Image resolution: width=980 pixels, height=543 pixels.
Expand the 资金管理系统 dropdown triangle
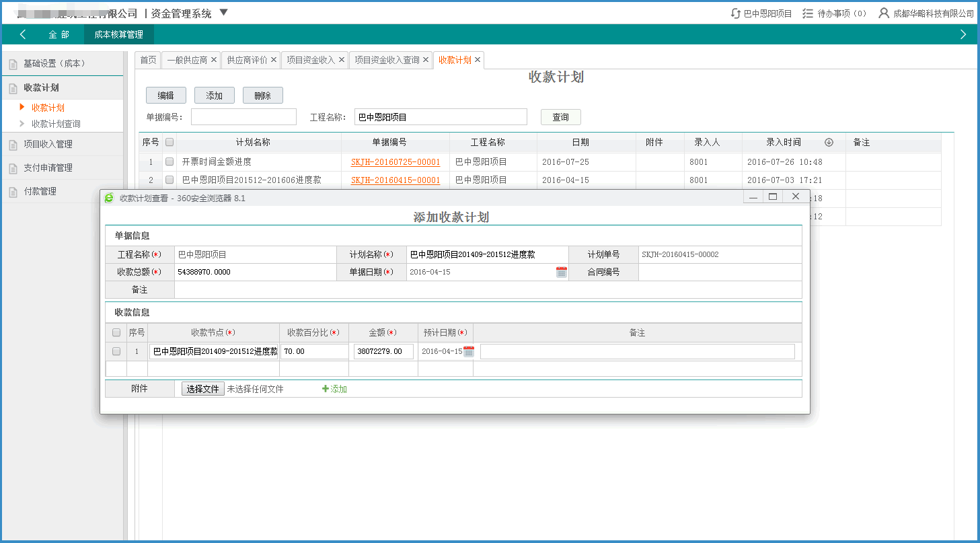pos(224,13)
